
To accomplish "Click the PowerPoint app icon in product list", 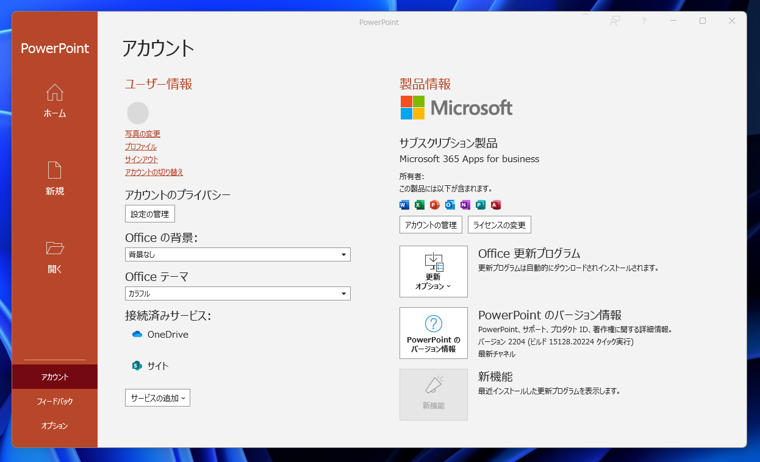I will tap(435, 205).
